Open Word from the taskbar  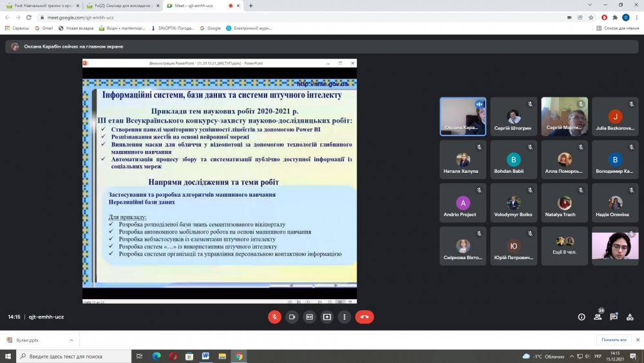(x=206, y=357)
